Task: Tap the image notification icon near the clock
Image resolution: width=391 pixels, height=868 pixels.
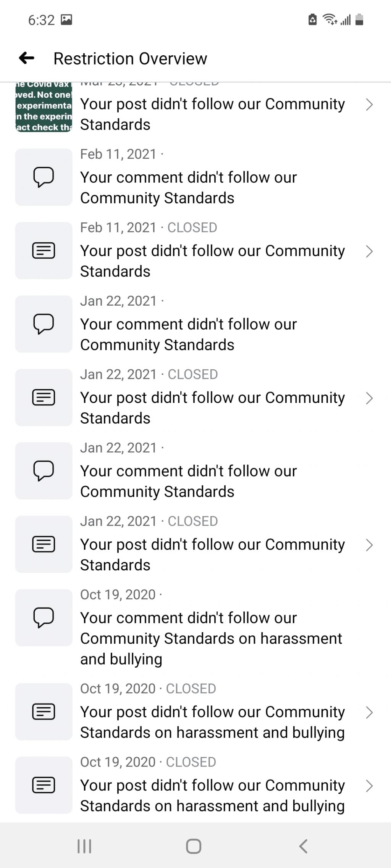Action: [x=66, y=19]
